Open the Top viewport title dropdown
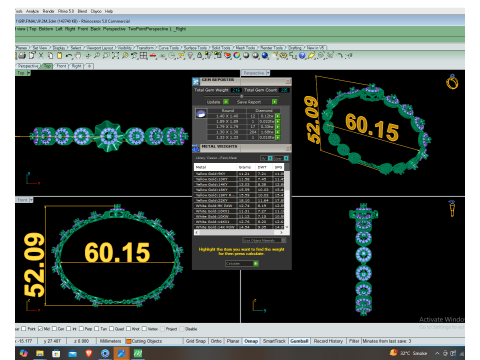The width and height of the screenshot is (480, 360). (x=29, y=73)
